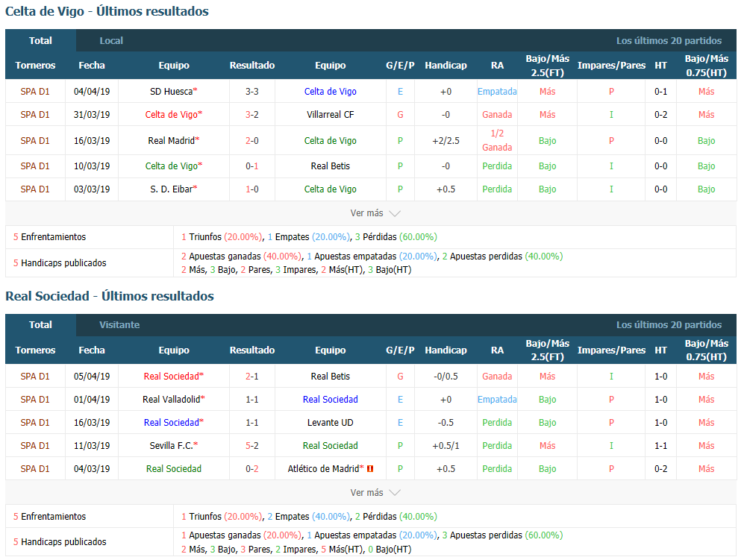Open 'Los últimos 20 partidos' for Real Sociedad
This screenshot has width=744, height=560.
[669, 325]
